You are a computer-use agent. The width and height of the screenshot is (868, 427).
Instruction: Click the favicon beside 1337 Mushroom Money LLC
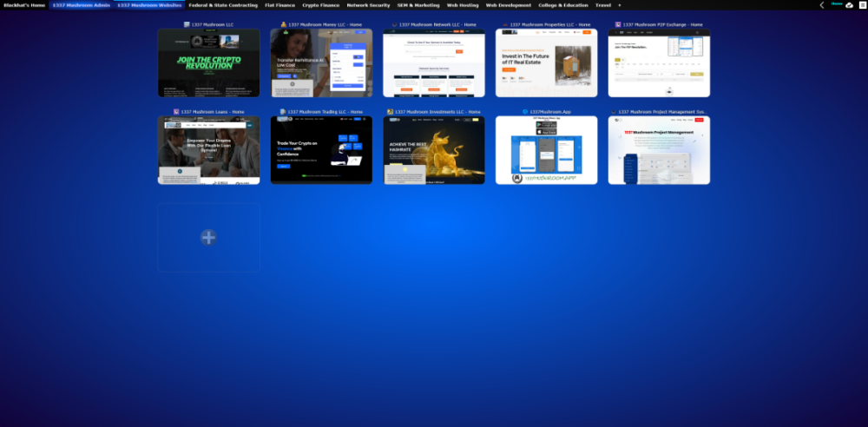(x=284, y=24)
